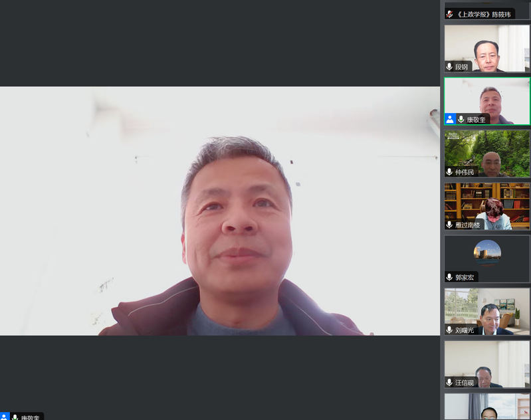The image size is (531, 420).
Task: Select the 汪信砚 participant video thumbnail
Action: [487, 362]
